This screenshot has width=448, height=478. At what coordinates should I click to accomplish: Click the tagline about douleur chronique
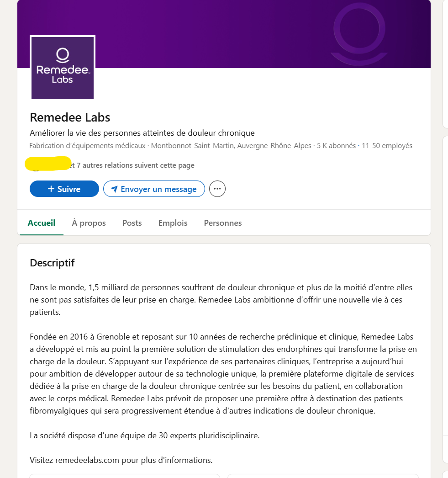click(x=142, y=133)
